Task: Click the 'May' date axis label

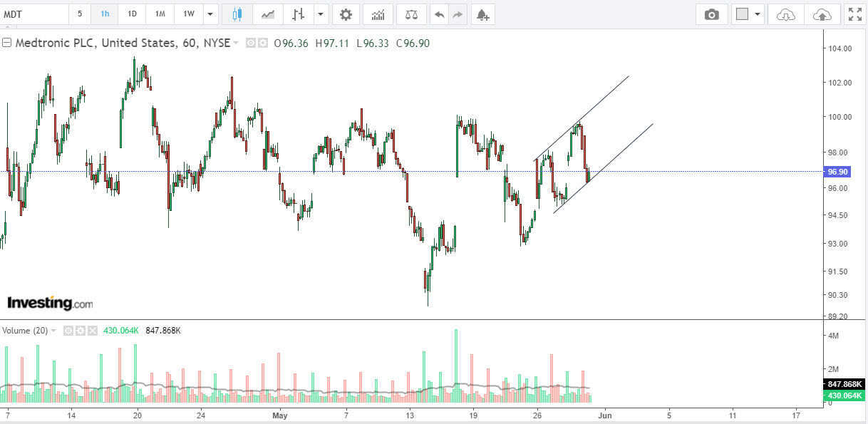Action: click(279, 414)
